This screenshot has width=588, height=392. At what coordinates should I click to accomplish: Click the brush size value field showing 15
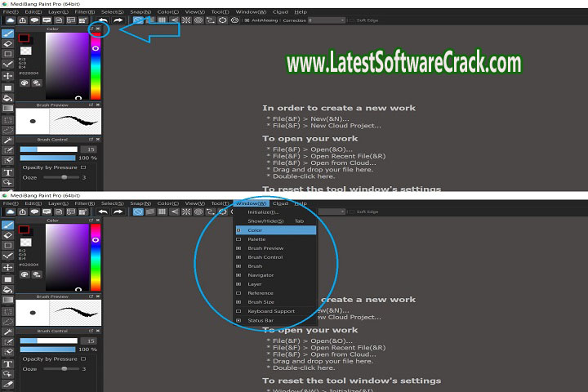[89, 149]
